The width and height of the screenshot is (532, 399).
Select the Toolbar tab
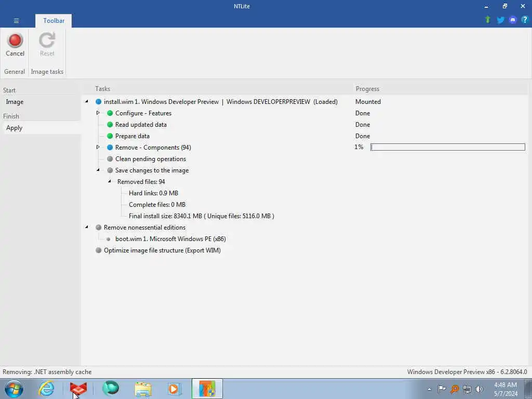click(54, 21)
